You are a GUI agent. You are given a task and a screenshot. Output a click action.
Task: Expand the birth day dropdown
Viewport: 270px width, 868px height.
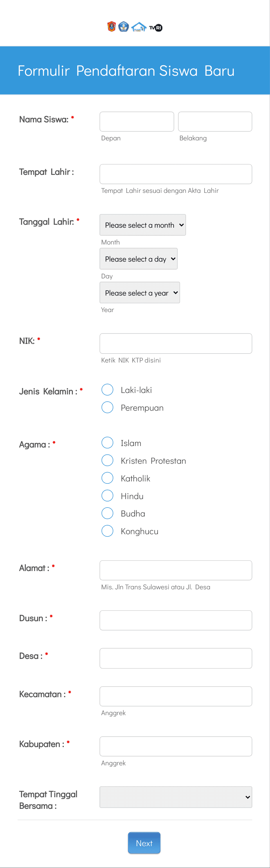pos(138,259)
